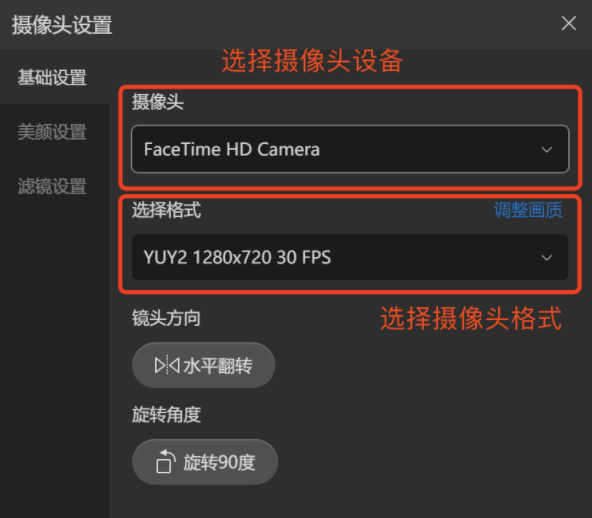Image resolution: width=592 pixels, height=518 pixels.
Task: Open the FaceTime HD Camera dropdown
Action: click(350, 149)
